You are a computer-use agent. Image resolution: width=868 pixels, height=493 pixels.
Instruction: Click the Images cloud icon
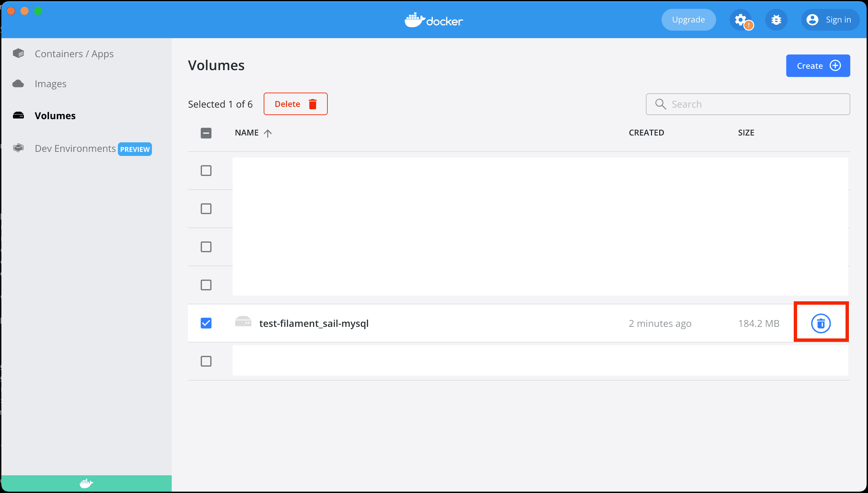[18, 83]
